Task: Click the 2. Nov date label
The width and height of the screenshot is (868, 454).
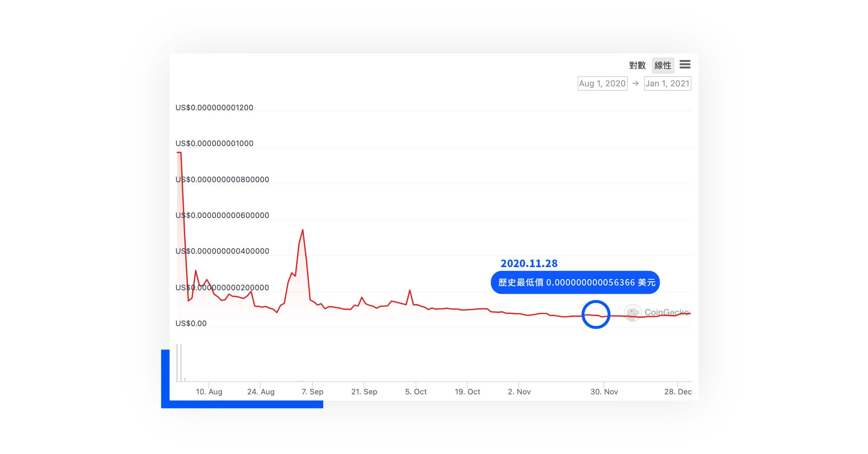Action: point(519,392)
